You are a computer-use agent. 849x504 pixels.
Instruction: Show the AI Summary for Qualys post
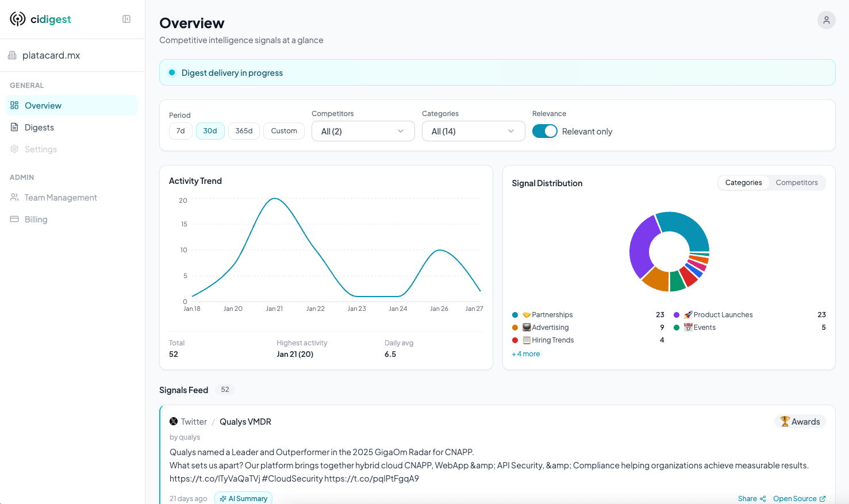pyautogui.click(x=243, y=498)
